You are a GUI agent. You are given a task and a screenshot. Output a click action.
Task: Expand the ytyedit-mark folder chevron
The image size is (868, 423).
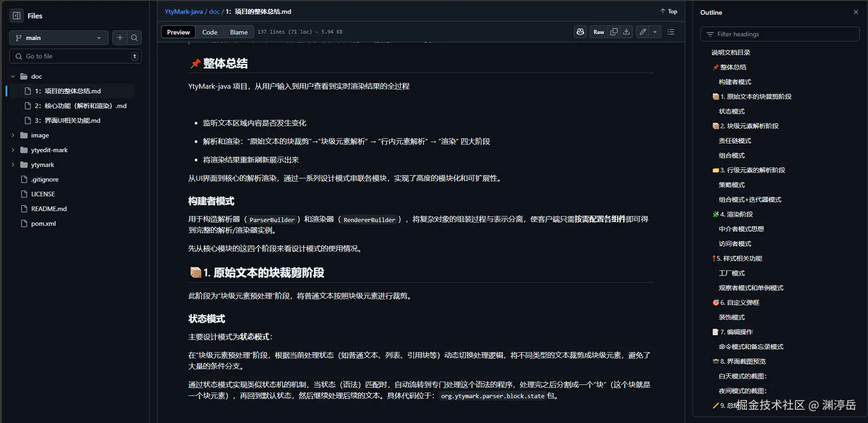13,150
